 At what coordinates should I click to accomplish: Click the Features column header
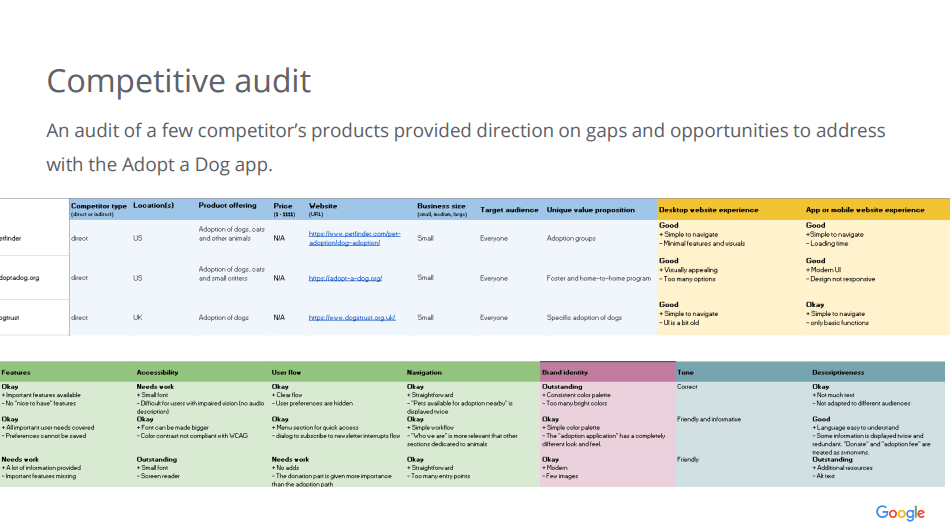pos(17,372)
